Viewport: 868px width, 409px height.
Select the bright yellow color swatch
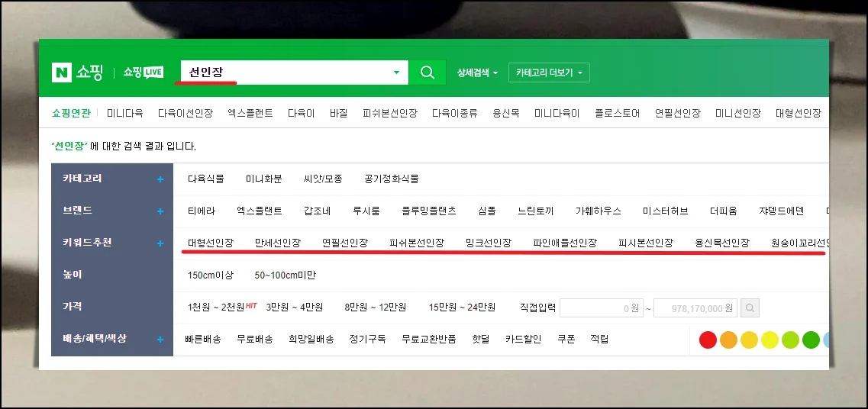pyautogui.click(x=770, y=340)
